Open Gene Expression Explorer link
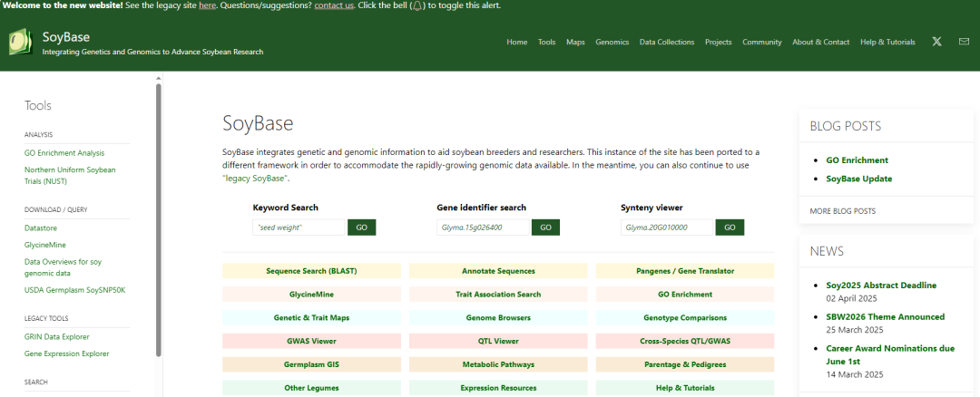The image size is (980, 397). (67, 353)
